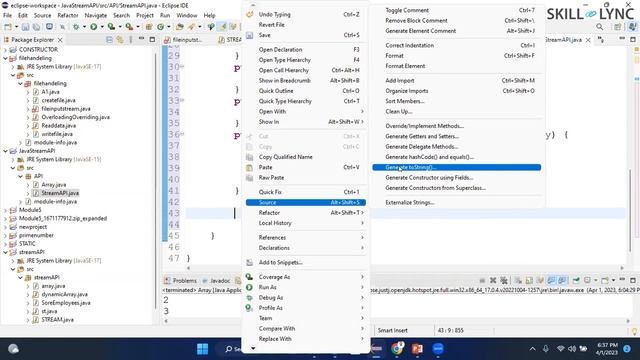Screen dimensions: 640x360
Task: Click the Remove All Terminated Launches icon
Action: click(x=504, y=280)
